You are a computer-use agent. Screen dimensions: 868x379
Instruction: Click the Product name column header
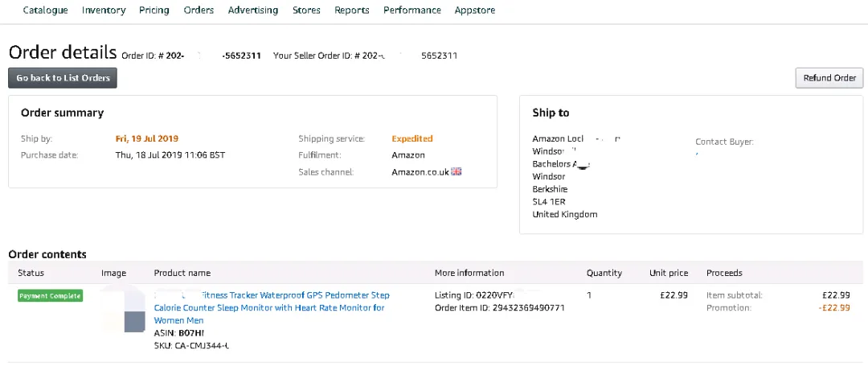click(x=182, y=273)
